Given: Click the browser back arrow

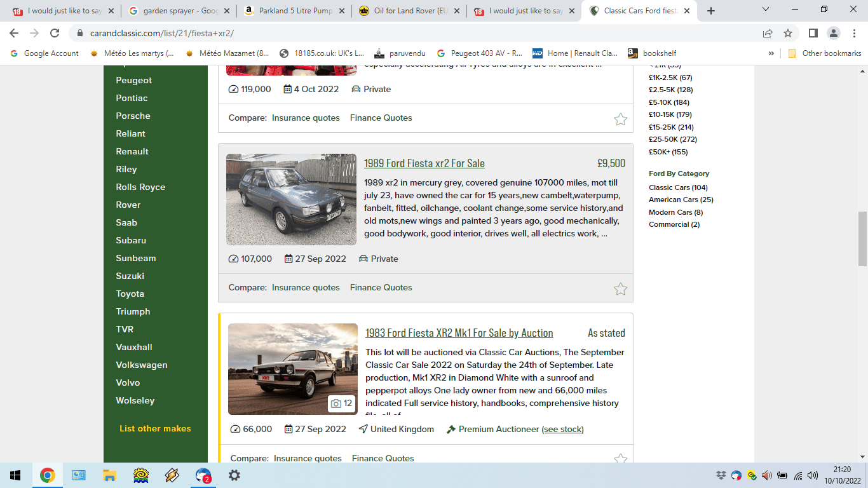Looking at the screenshot, I should click(14, 33).
